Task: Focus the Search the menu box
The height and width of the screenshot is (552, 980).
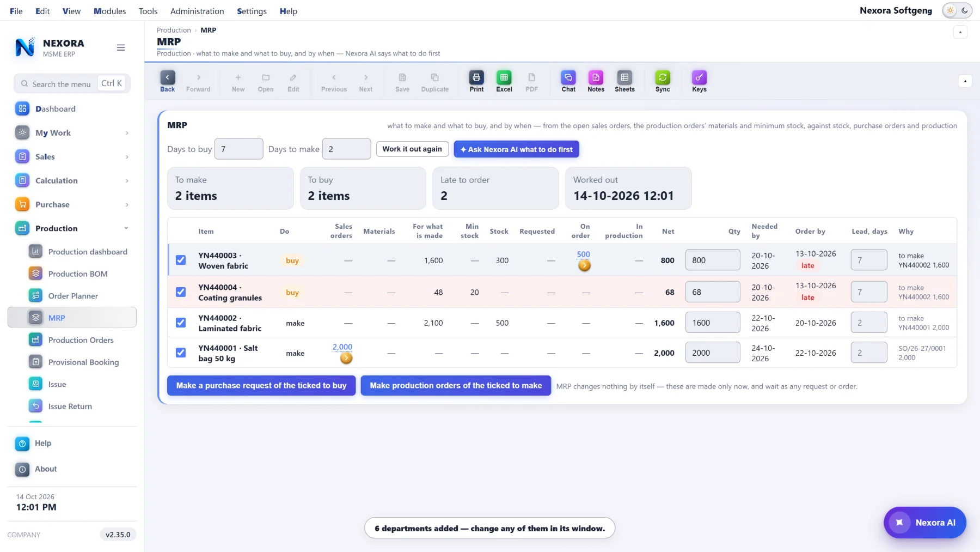Action: (x=72, y=83)
